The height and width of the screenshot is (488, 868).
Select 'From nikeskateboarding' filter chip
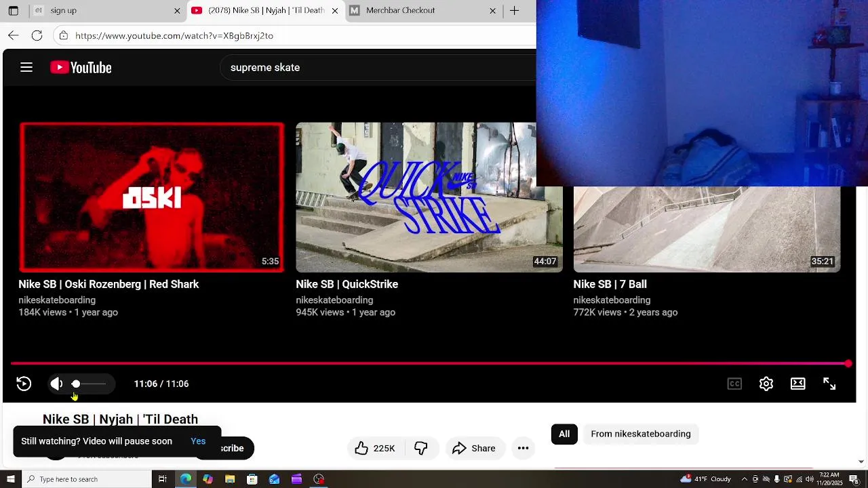(x=641, y=434)
